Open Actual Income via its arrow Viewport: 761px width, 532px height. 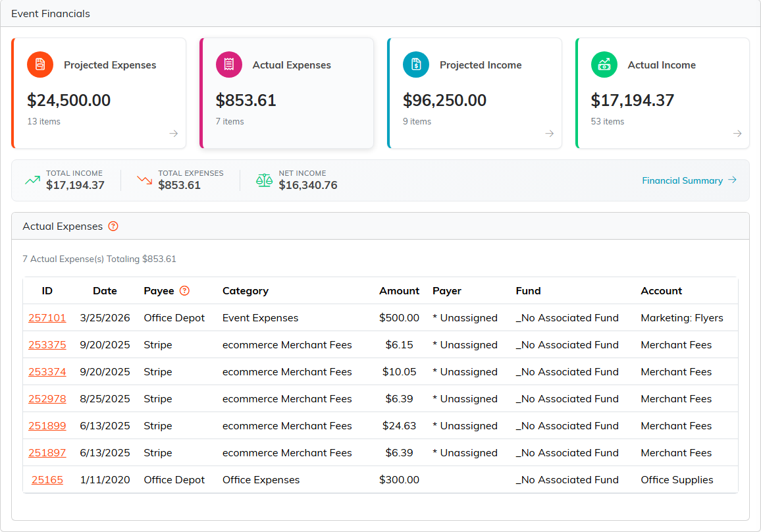pos(737,134)
